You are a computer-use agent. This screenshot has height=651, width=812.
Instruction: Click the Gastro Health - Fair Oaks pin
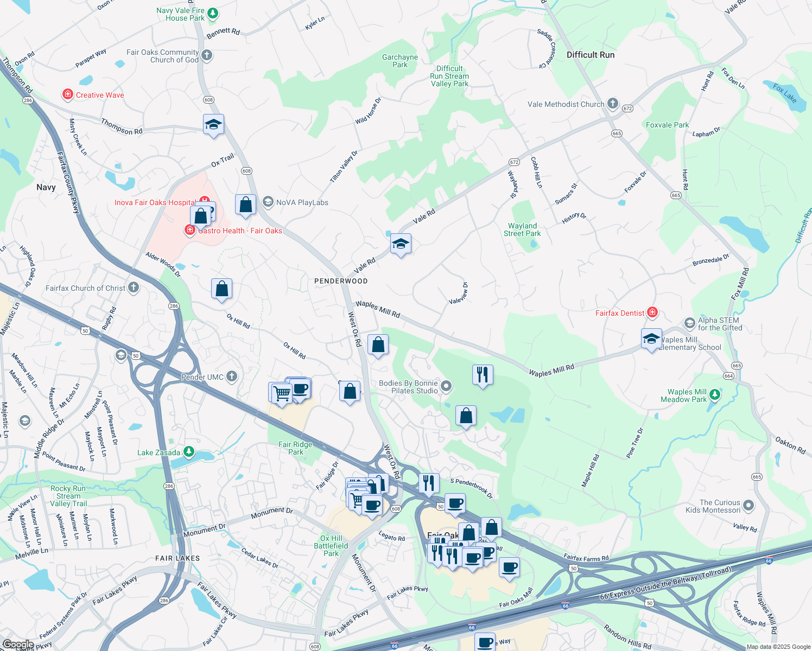(x=190, y=231)
